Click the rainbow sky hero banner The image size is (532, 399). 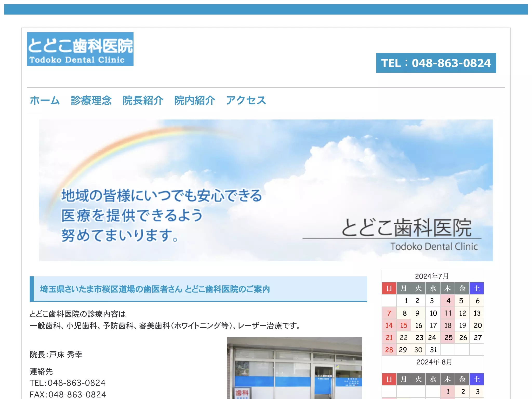266,190
